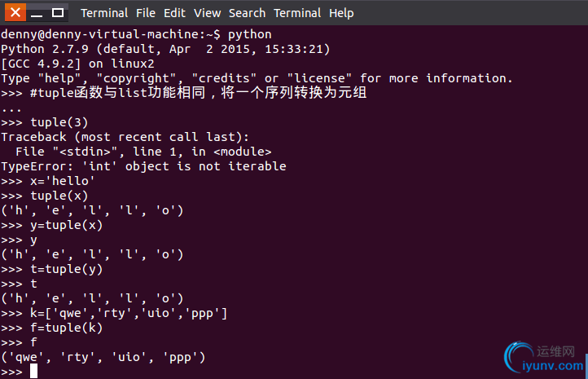This screenshot has height=379, width=588.
Task: Click the iyunv.com watermark logo
Action: pos(544,358)
